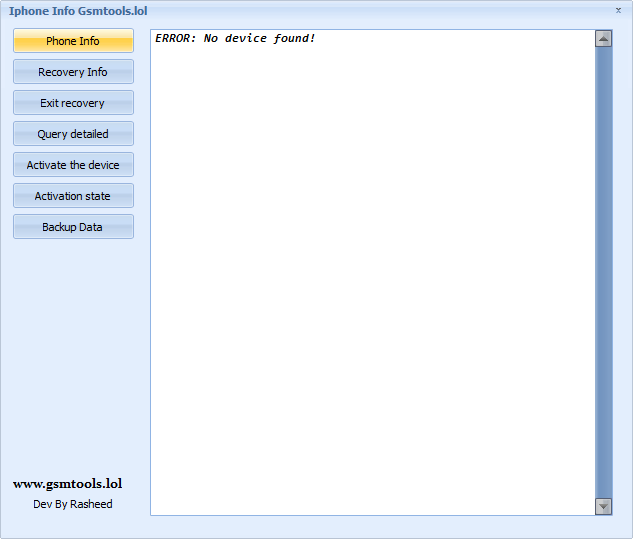Image resolution: width=633 pixels, height=539 pixels.
Task: Open Recovery Info
Action: [x=73, y=72]
